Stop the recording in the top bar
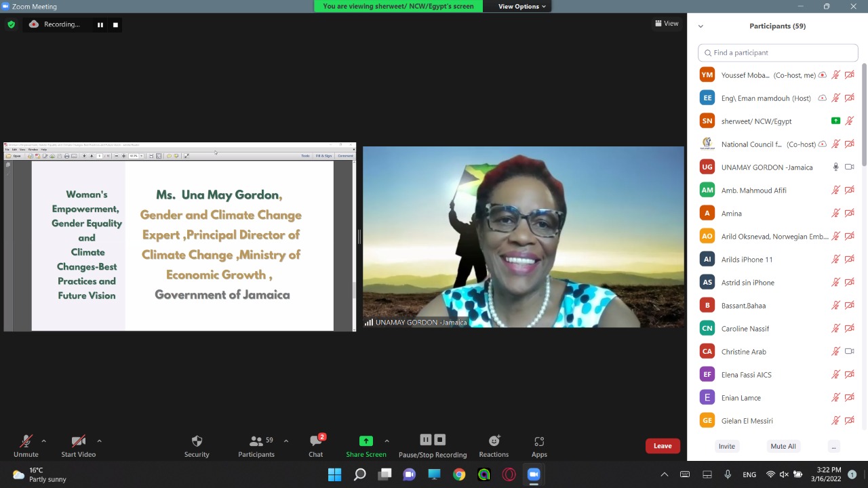The image size is (868, 488). click(115, 25)
